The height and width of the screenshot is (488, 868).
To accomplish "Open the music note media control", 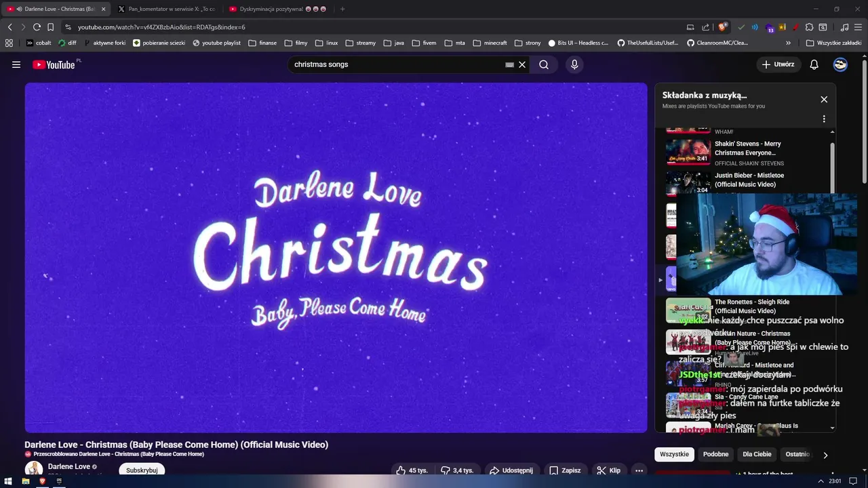I will tap(844, 27).
